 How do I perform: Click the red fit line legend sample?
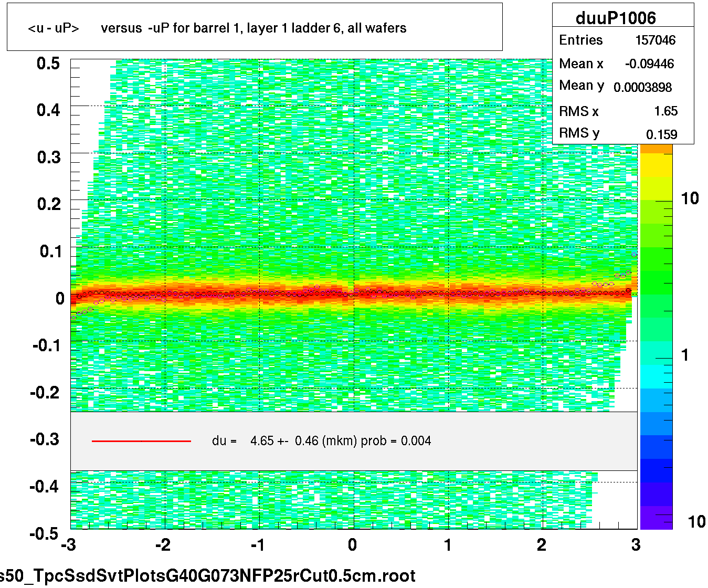(141, 441)
